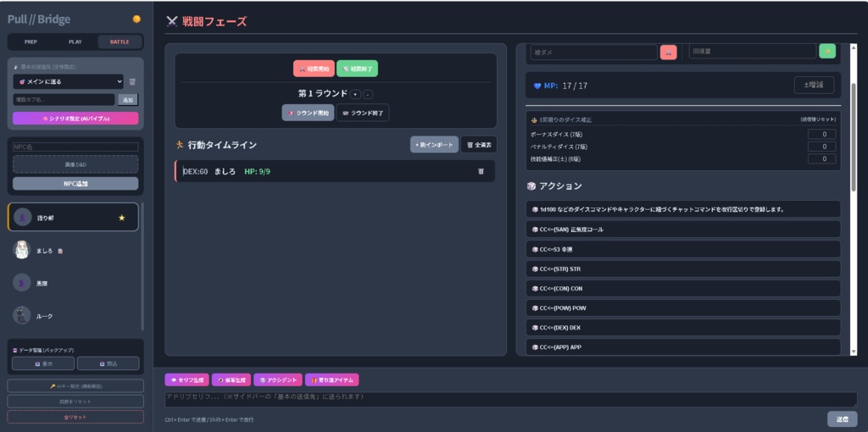This screenshot has height=432, width=868.
Task: Select the BATTLE tab
Action: click(120, 42)
